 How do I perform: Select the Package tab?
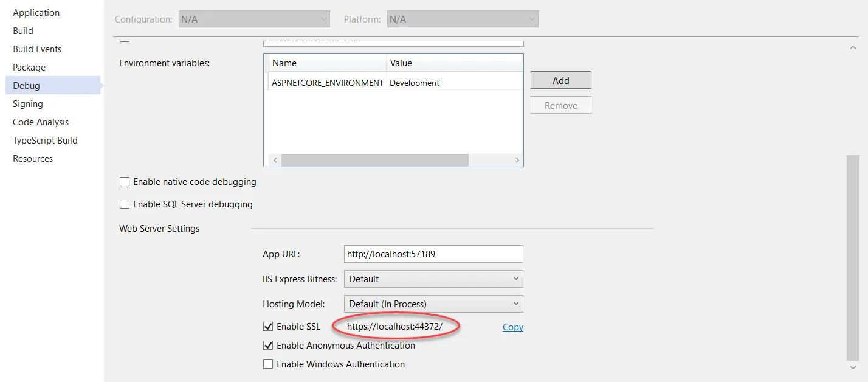(29, 68)
